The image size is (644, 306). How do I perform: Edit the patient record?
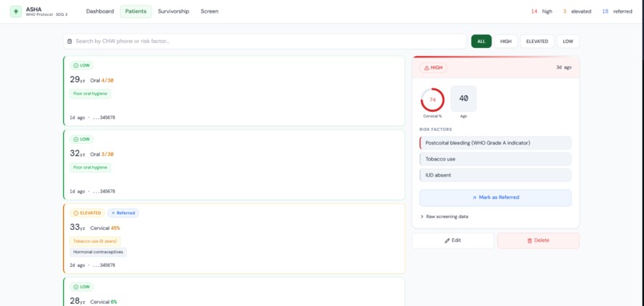pyautogui.click(x=453, y=240)
